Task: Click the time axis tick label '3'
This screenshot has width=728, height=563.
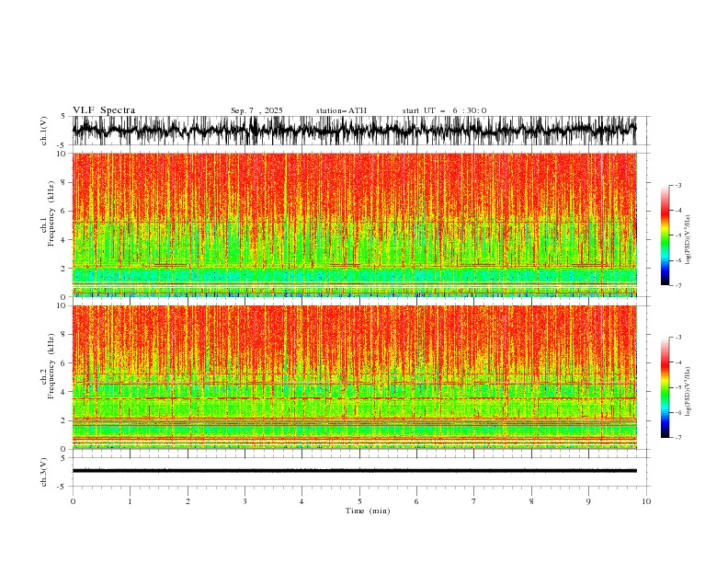Action: (245, 501)
